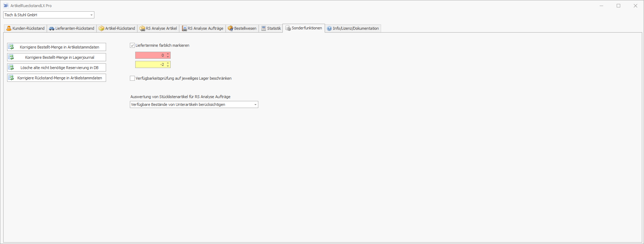644x244 pixels.
Task: Click the RS Analyse Aufträge icon
Action: click(184, 28)
